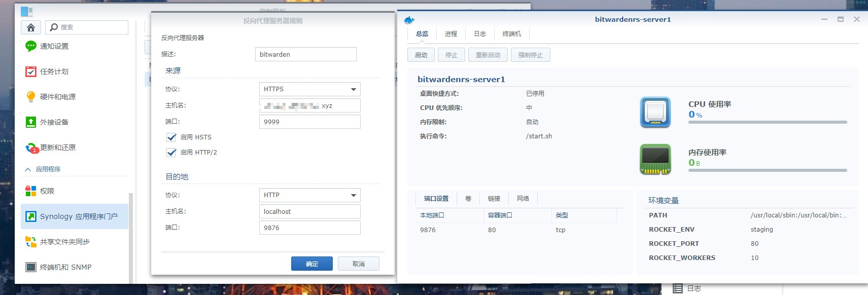Open the Hardware and Power bulb icon

[x=31, y=97]
